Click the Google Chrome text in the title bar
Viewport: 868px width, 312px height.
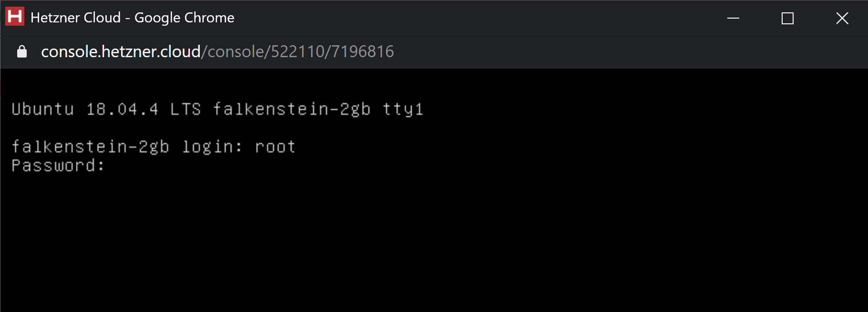[x=184, y=18]
